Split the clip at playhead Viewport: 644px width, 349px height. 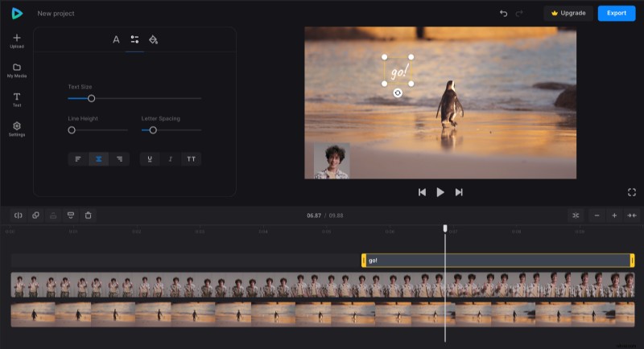click(18, 216)
